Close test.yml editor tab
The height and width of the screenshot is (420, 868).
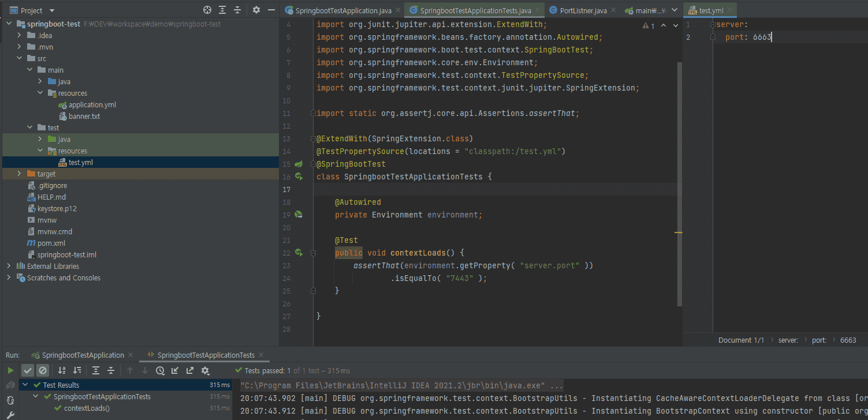[731, 10]
